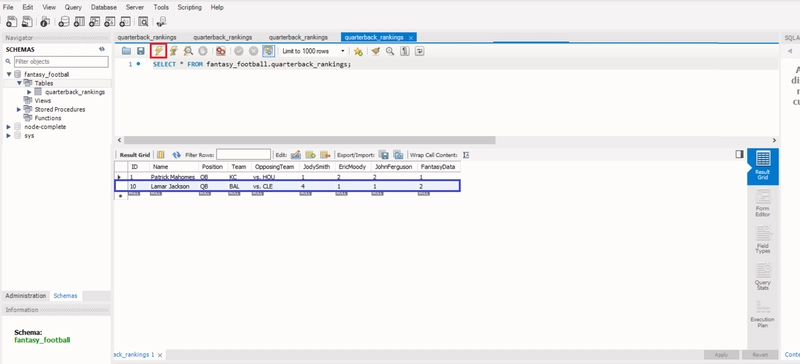Reconnect to DBMS icon
The image size is (800, 364).
point(162,21)
